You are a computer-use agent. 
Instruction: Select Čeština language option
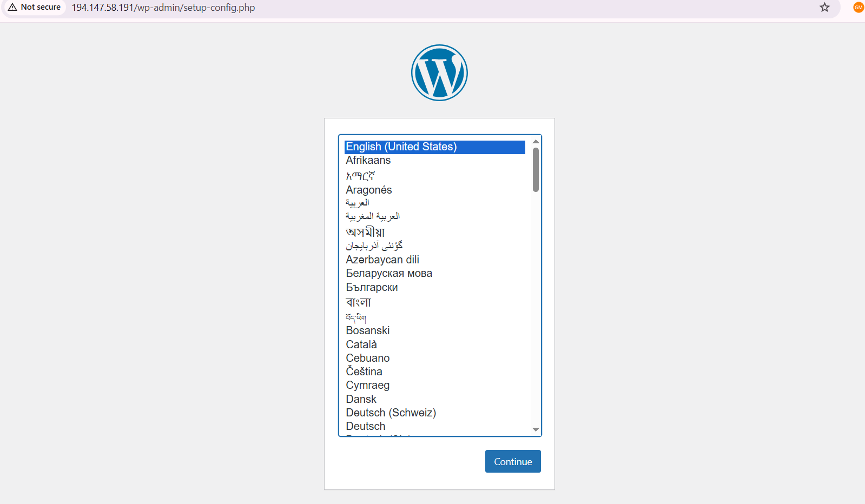435,372
